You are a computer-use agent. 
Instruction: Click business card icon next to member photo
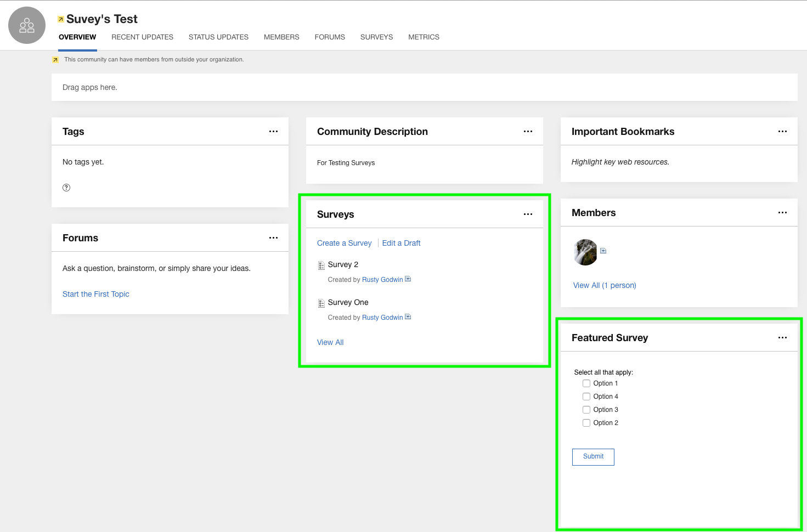[x=603, y=251]
